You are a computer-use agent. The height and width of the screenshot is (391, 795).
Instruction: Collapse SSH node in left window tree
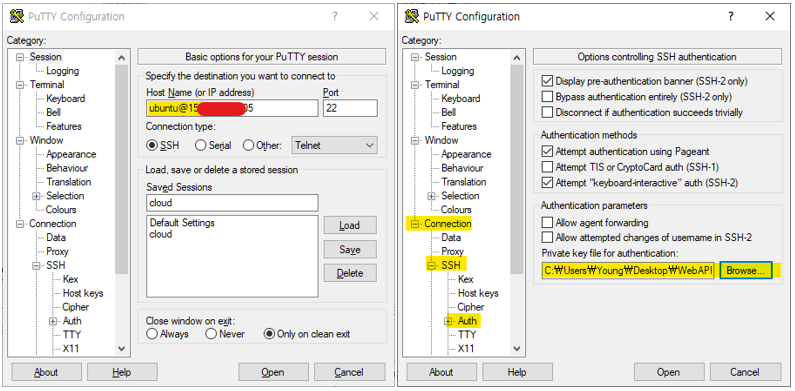click(37, 265)
